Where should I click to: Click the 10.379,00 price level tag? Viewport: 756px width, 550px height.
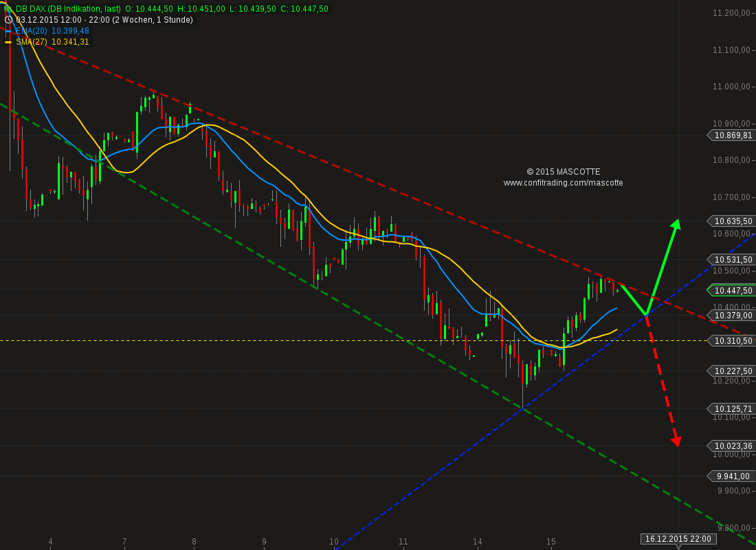coord(731,316)
